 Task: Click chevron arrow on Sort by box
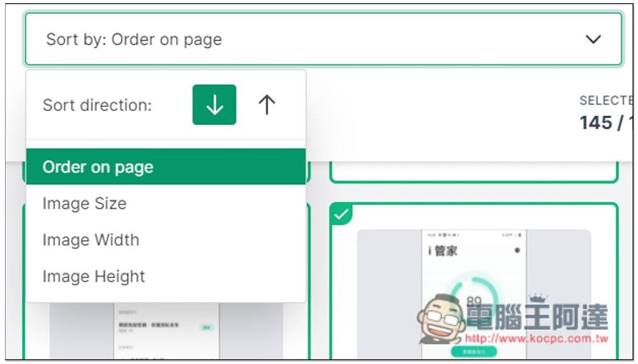tap(593, 39)
